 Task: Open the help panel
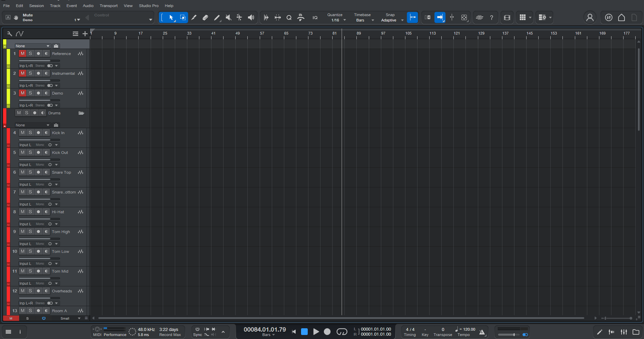coord(492,17)
